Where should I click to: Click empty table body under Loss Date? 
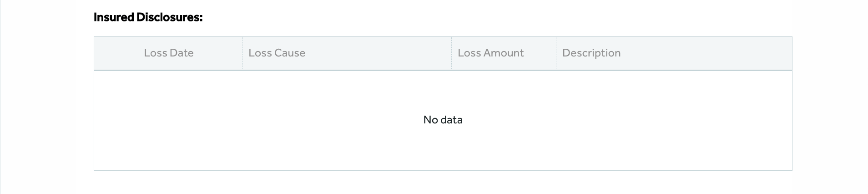coord(168,120)
